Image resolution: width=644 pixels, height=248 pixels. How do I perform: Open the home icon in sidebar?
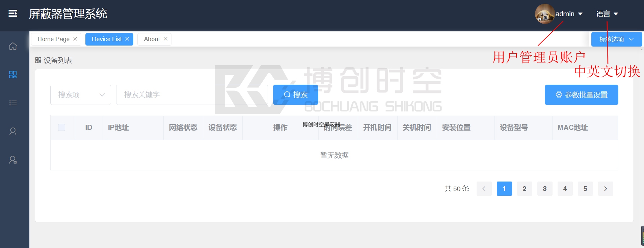point(13,46)
